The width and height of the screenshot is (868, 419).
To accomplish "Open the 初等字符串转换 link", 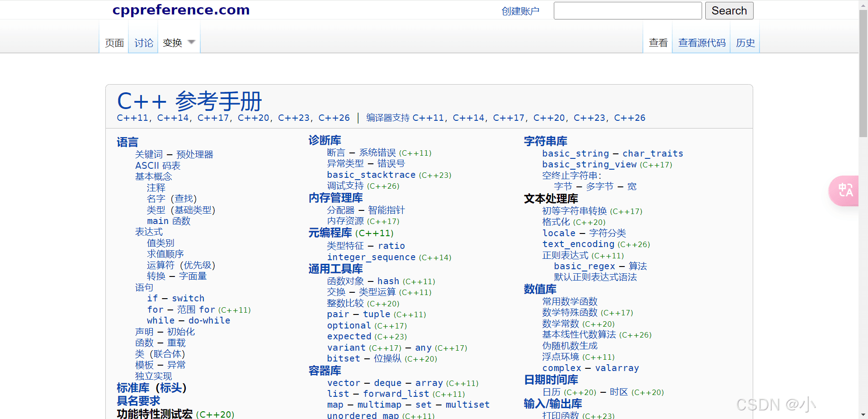I will [575, 211].
